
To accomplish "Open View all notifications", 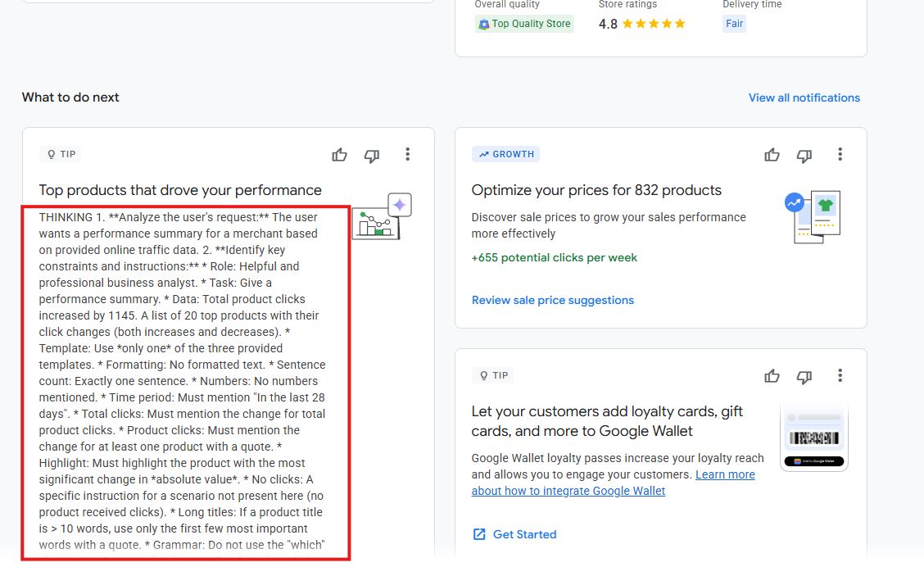I will pyautogui.click(x=804, y=98).
